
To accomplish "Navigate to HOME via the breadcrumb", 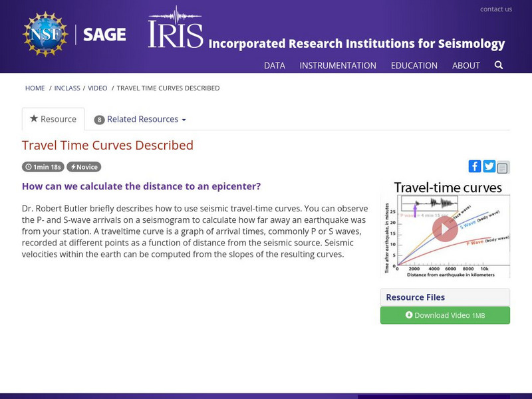I will (34, 87).
